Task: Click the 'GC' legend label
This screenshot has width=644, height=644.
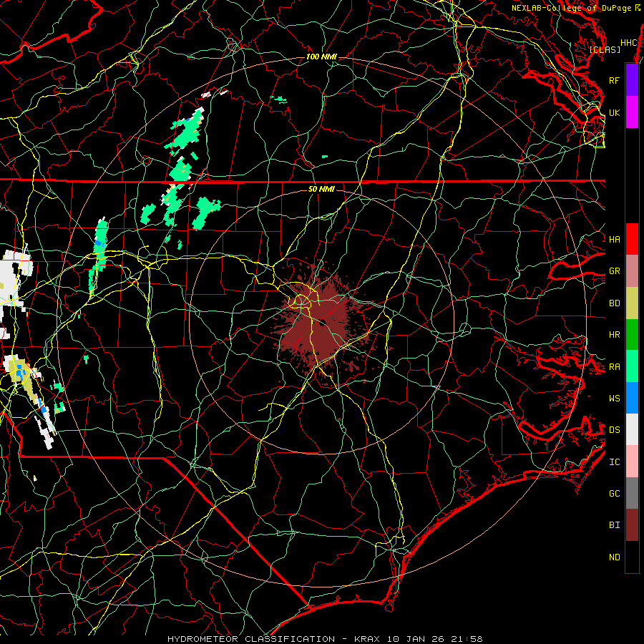Action: [x=615, y=493]
